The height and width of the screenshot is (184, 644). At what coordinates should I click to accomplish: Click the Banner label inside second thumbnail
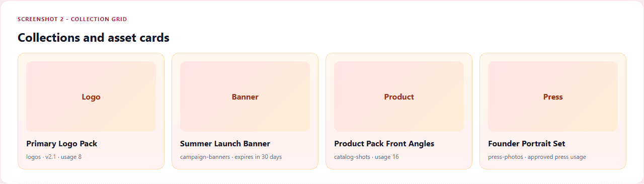coord(245,97)
